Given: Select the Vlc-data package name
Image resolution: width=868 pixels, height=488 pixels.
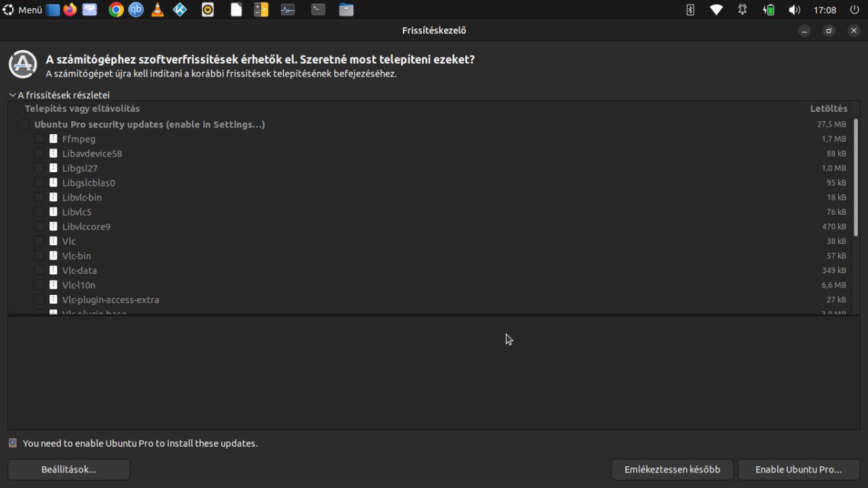Looking at the screenshot, I should (79, 270).
